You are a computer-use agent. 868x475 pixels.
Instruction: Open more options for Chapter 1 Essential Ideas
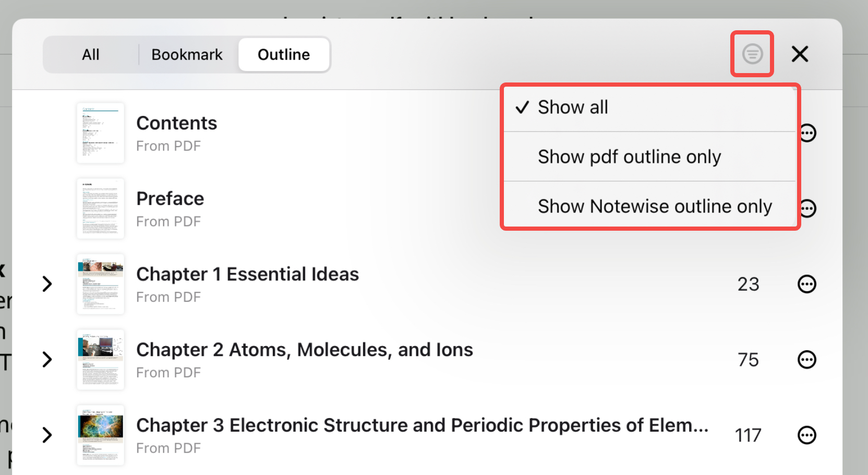click(806, 284)
